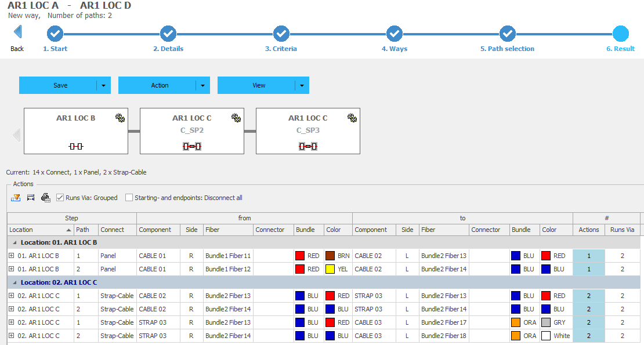This screenshot has width=644, height=345.
Task: Select the AR1 LOC B location box
Action: [76, 131]
